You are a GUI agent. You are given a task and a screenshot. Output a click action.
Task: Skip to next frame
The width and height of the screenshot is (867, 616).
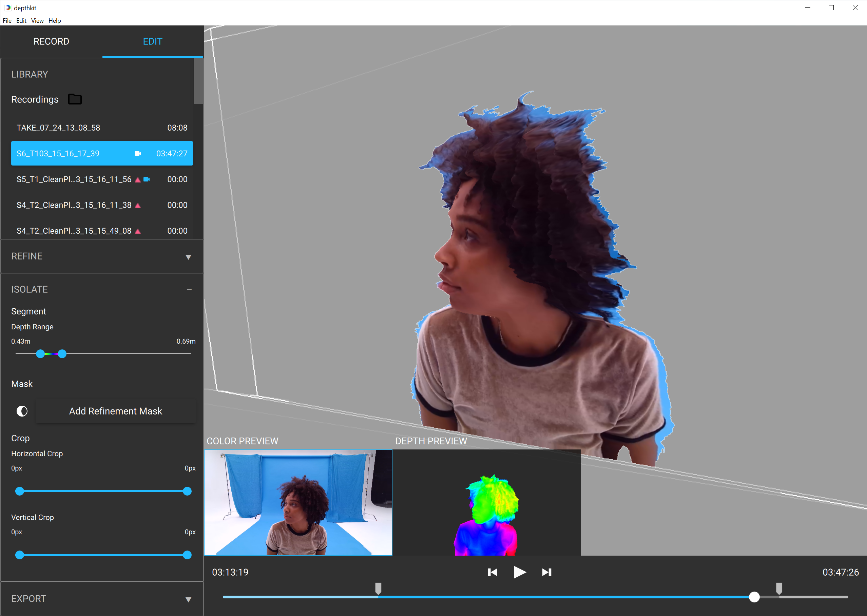(x=546, y=572)
